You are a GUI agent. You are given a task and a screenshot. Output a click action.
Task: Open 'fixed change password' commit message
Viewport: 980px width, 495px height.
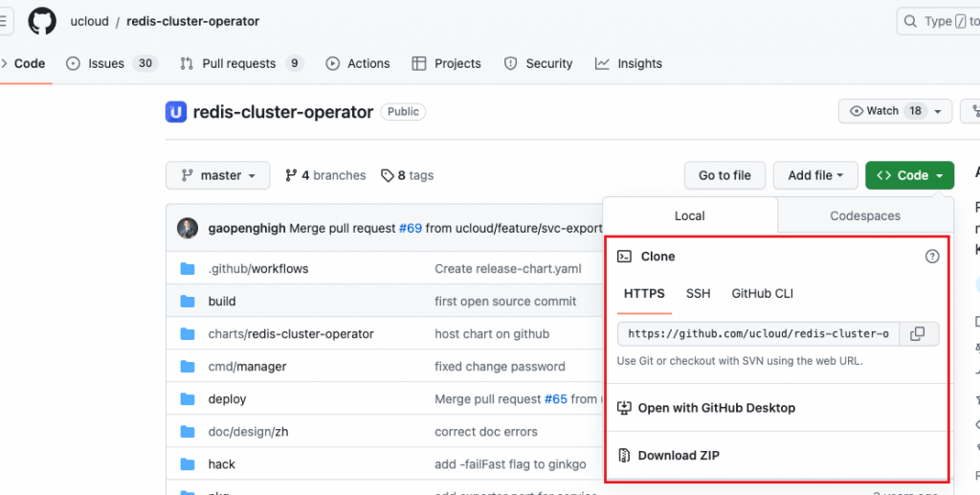pyautogui.click(x=500, y=367)
